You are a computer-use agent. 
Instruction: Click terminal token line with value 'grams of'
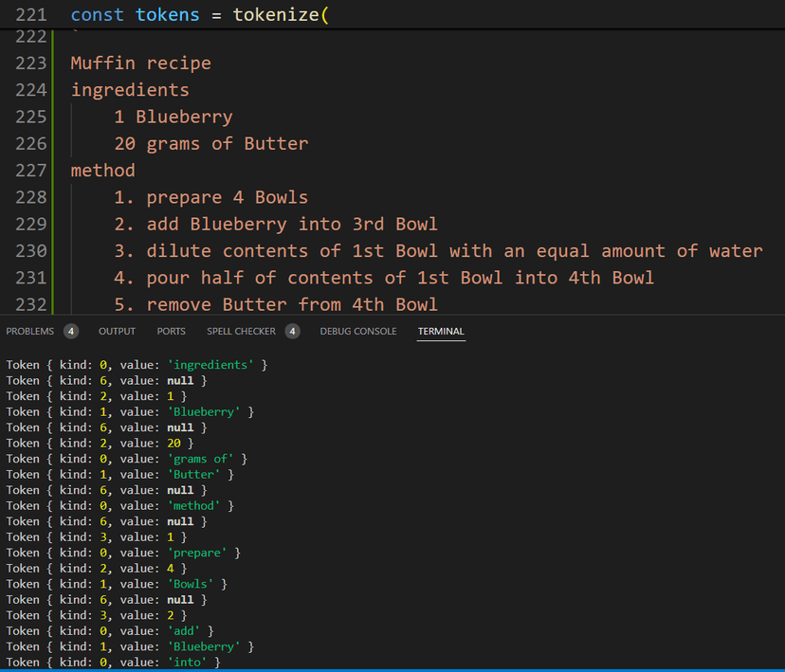[x=127, y=459]
